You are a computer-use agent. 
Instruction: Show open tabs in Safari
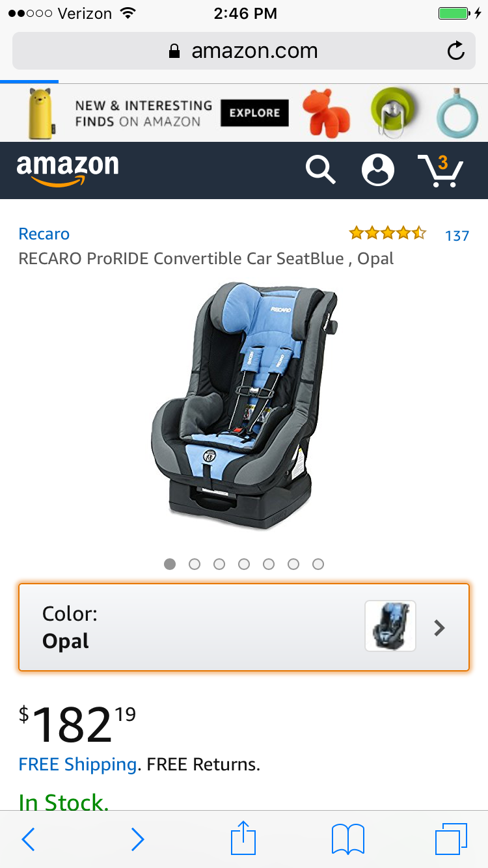point(451,839)
